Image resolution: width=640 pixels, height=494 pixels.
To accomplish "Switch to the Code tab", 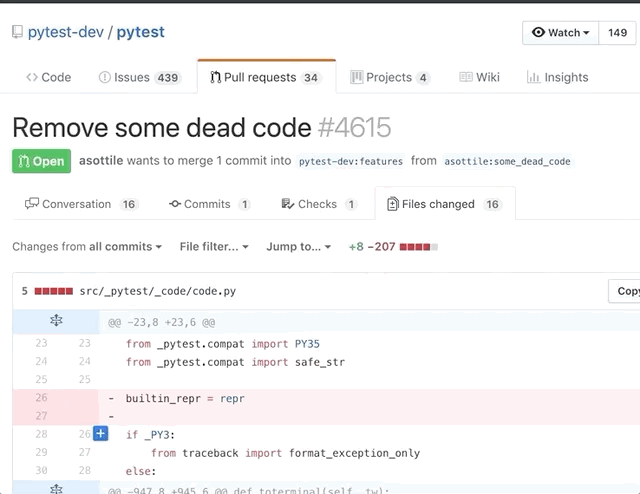I will click(49, 77).
